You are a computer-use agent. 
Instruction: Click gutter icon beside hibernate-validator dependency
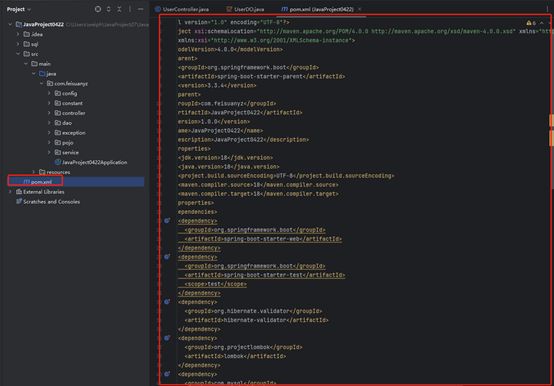(167, 302)
